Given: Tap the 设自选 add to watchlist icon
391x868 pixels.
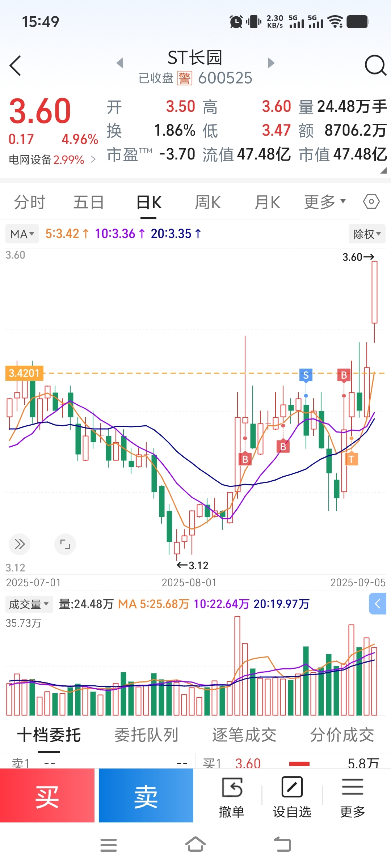Looking at the screenshot, I should (292, 787).
